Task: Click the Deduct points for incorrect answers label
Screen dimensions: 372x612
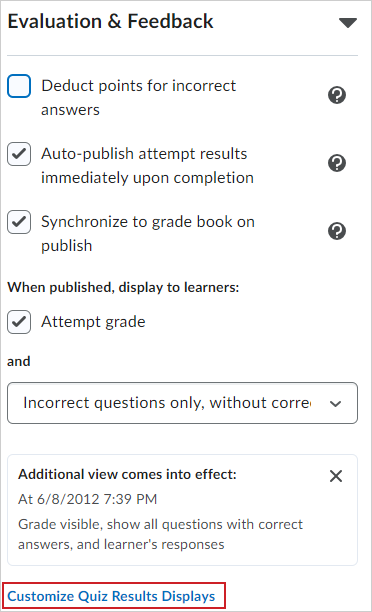Action: [139, 98]
